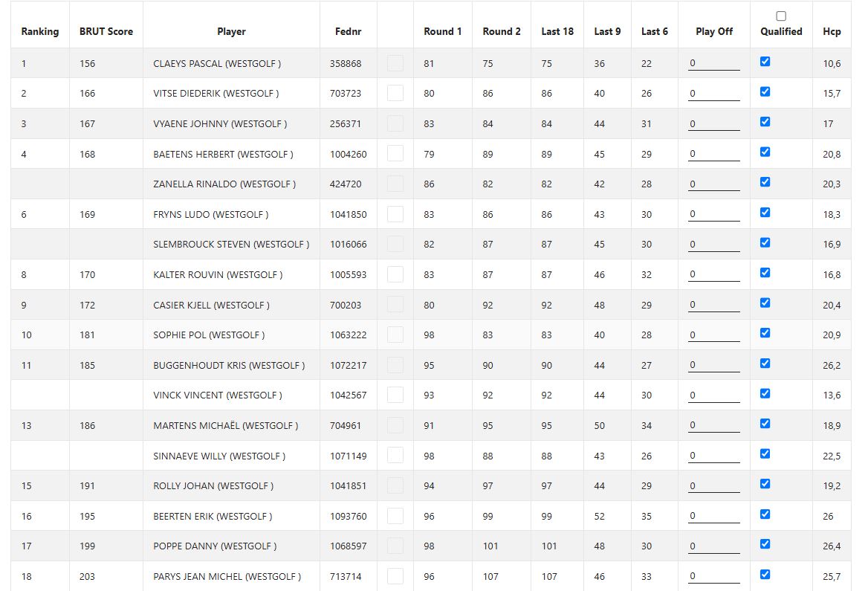Click the Ranking column header
Viewport: 868px width, 591px height.
40,31
